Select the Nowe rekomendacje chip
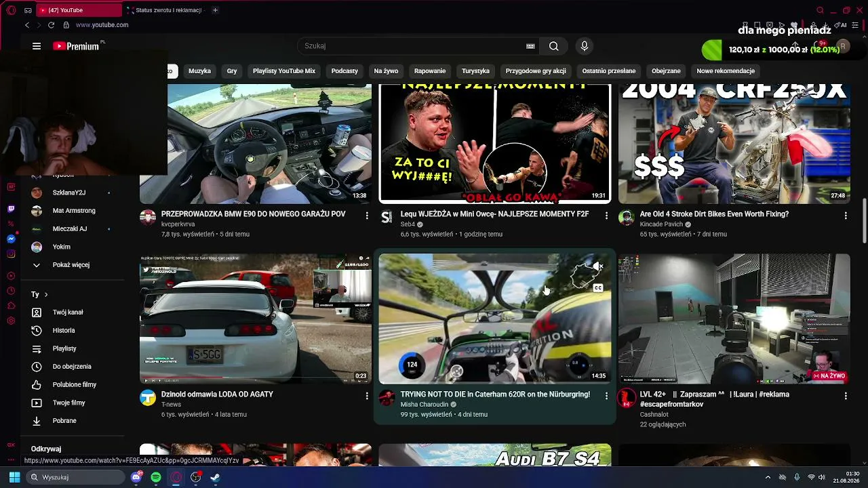The width and height of the screenshot is (868, 488). 726,71
